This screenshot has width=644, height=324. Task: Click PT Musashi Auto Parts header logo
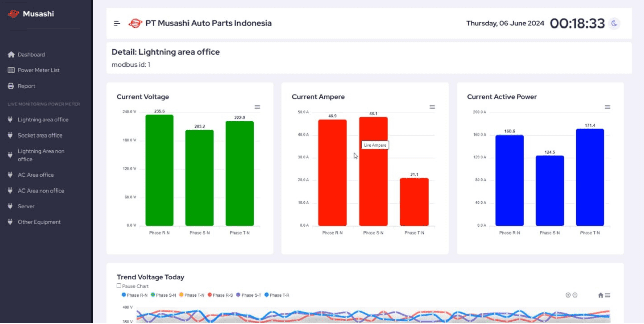[135, 23]
